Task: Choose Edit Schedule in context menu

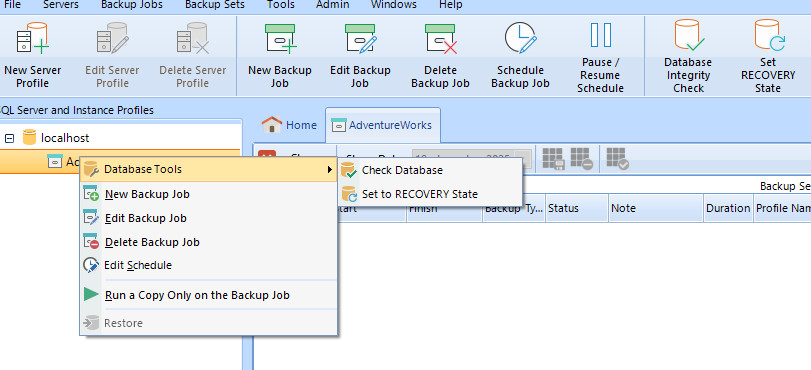Action: click(x=208, y=265)
